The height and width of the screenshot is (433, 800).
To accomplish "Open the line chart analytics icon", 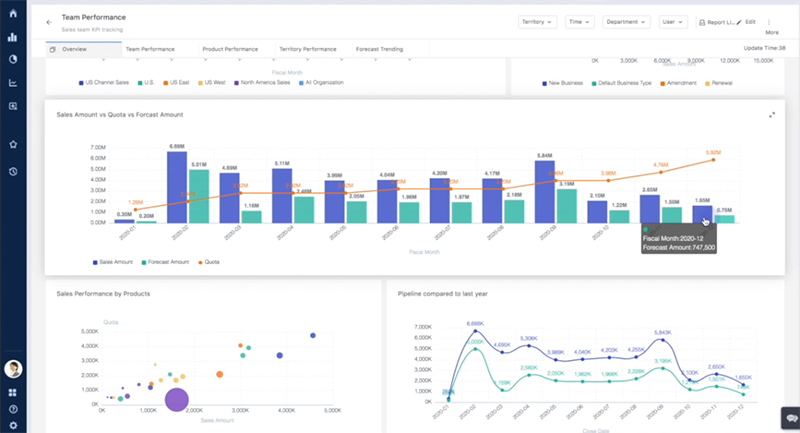I will (x=13, y=83).
